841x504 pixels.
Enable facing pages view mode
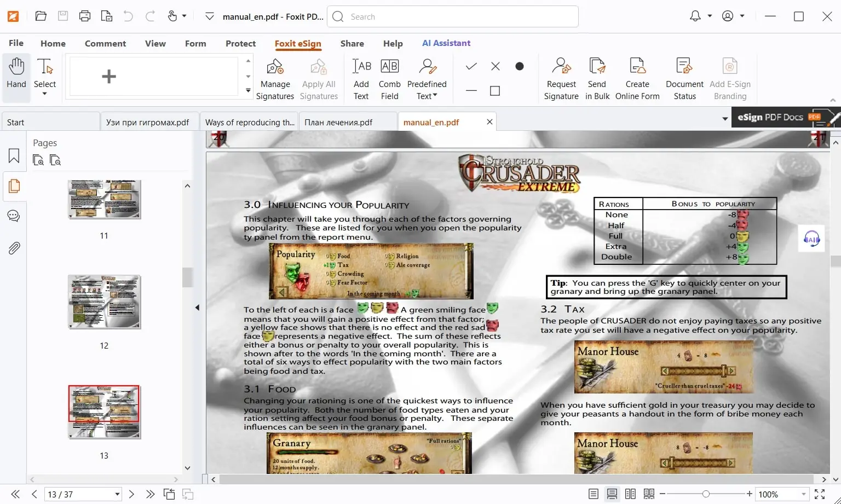point(631,494)
